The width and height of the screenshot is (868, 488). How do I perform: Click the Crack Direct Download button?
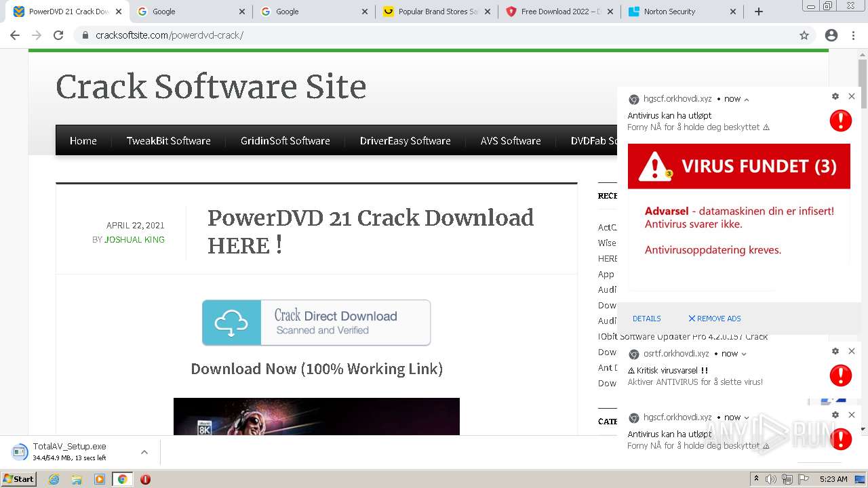(x=317, y=323)
